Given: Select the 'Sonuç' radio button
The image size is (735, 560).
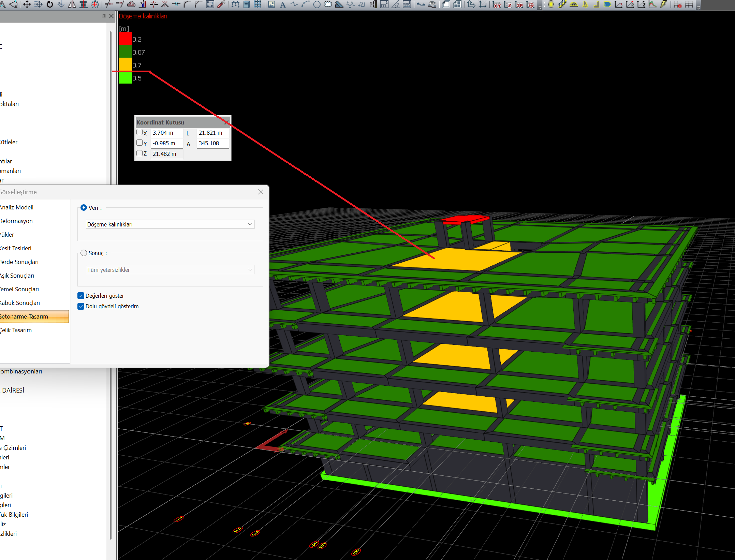Looking at the screenshot, I should (84, 253).
